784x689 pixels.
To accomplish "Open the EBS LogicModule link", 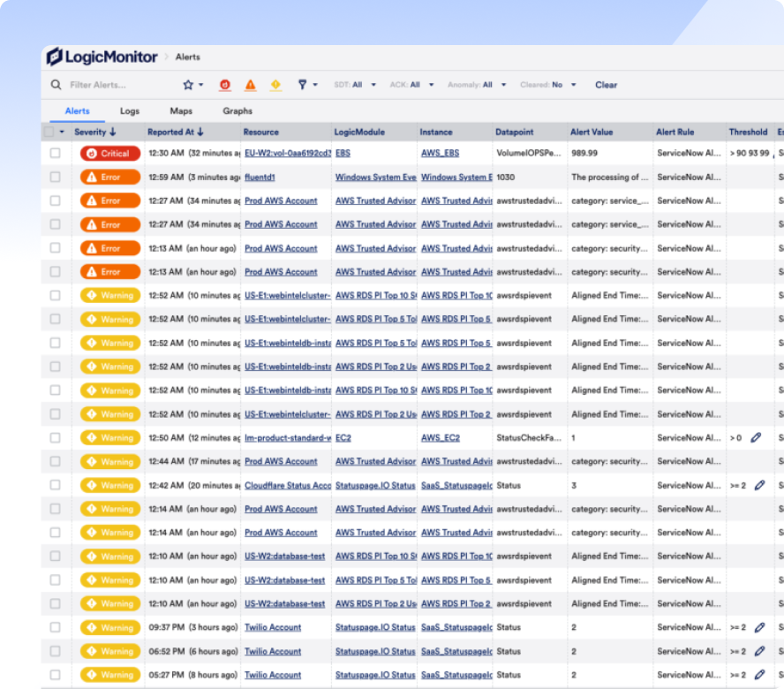I will [343, 153].
